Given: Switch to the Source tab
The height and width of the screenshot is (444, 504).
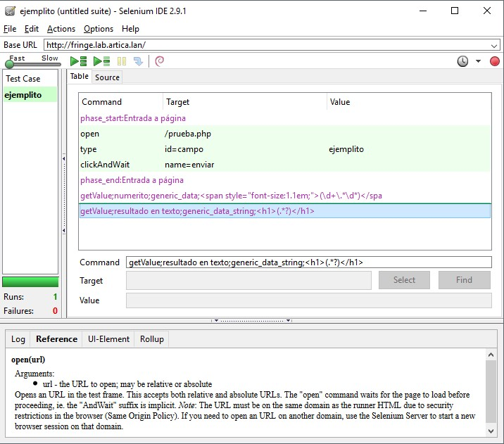Looking at the screenshot, I should (107, 77).
